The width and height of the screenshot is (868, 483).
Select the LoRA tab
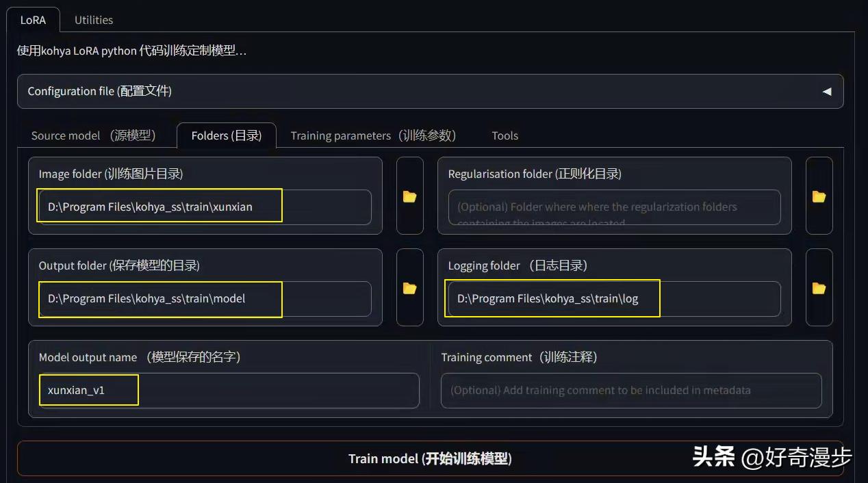coord(33,20)
